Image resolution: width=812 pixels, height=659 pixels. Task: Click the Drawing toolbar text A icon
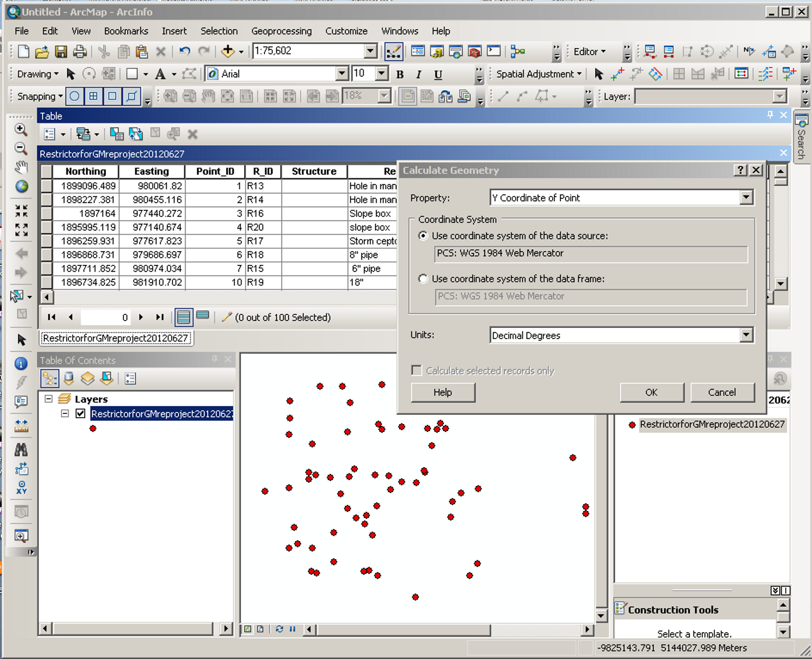(x=160, y=74)
